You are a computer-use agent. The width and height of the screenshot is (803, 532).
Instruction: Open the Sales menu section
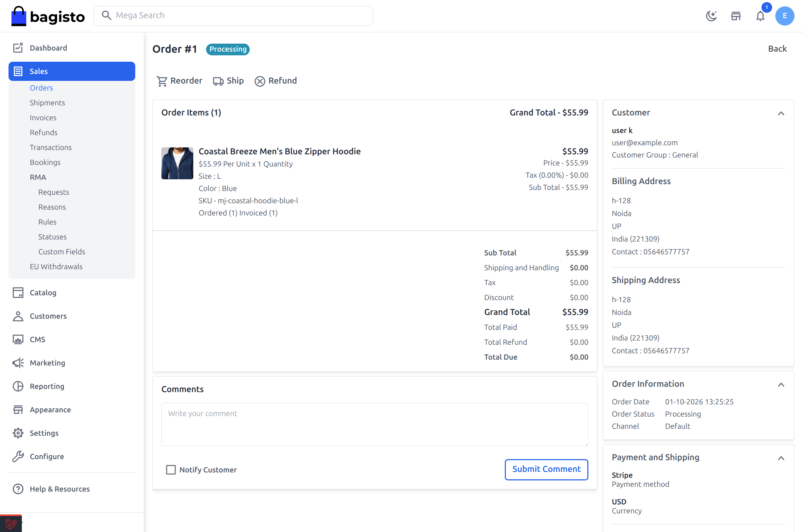72,71
